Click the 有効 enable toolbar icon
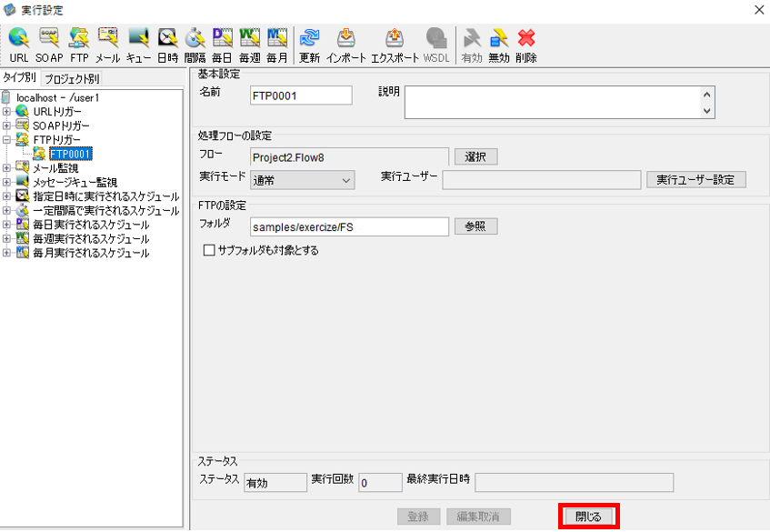 coord(472,45)
